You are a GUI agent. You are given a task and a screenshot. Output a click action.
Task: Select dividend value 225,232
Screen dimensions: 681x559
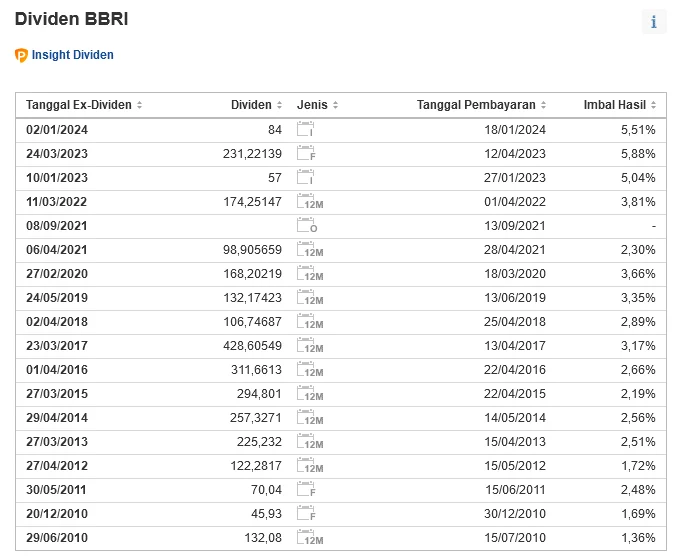tap(259, 442)
